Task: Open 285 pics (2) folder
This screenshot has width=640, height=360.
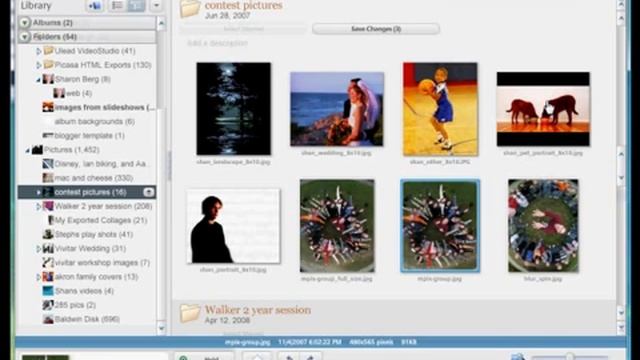Action: [x=69, y=305]
